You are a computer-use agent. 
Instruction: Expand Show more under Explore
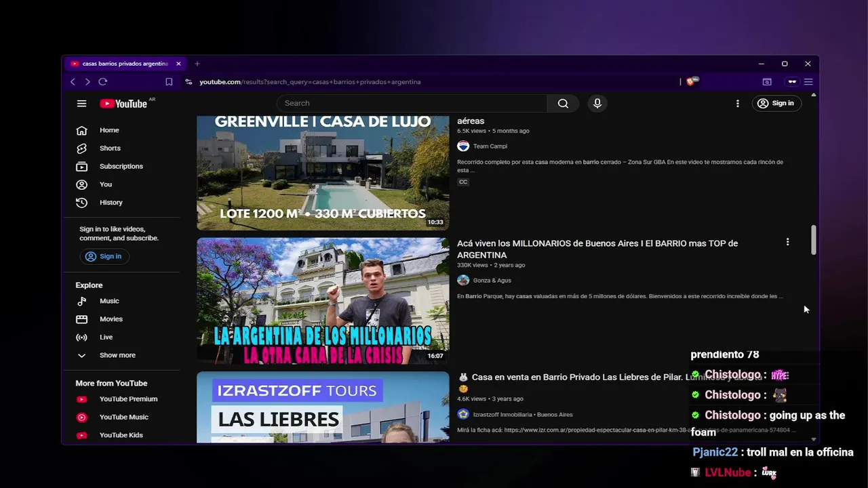pos(122,355)
